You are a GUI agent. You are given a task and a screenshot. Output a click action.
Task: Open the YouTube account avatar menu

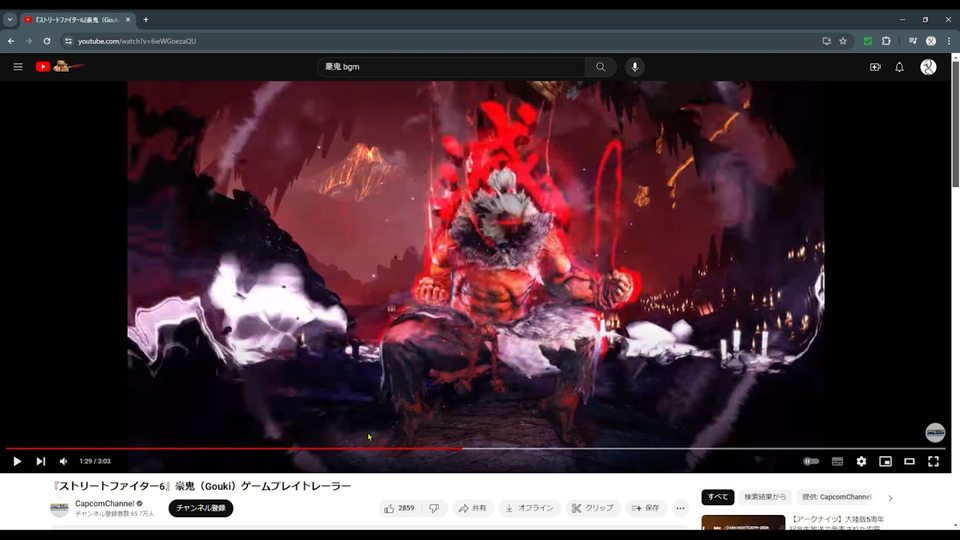928,67
